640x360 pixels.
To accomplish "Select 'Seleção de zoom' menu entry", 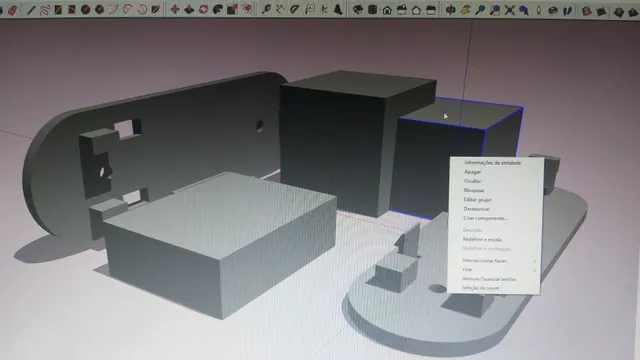I will [x=480, y=288].
